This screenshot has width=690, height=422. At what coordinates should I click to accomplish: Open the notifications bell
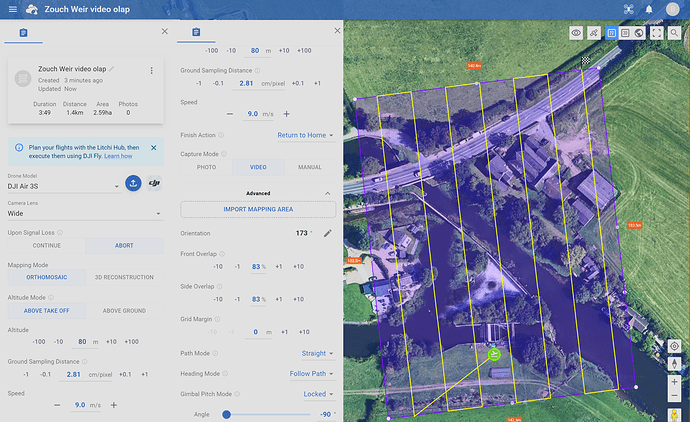tap(649, 9)
